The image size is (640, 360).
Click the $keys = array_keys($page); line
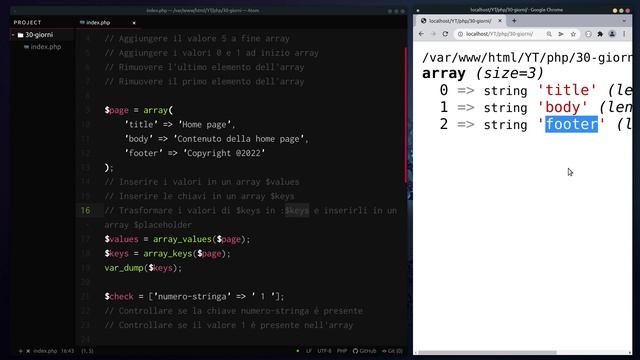coord(167,254)
